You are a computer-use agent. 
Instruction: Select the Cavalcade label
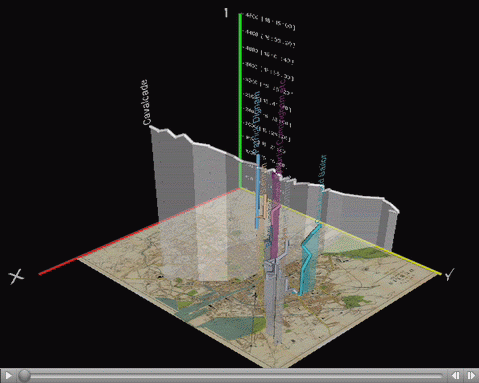coord(146,102)
